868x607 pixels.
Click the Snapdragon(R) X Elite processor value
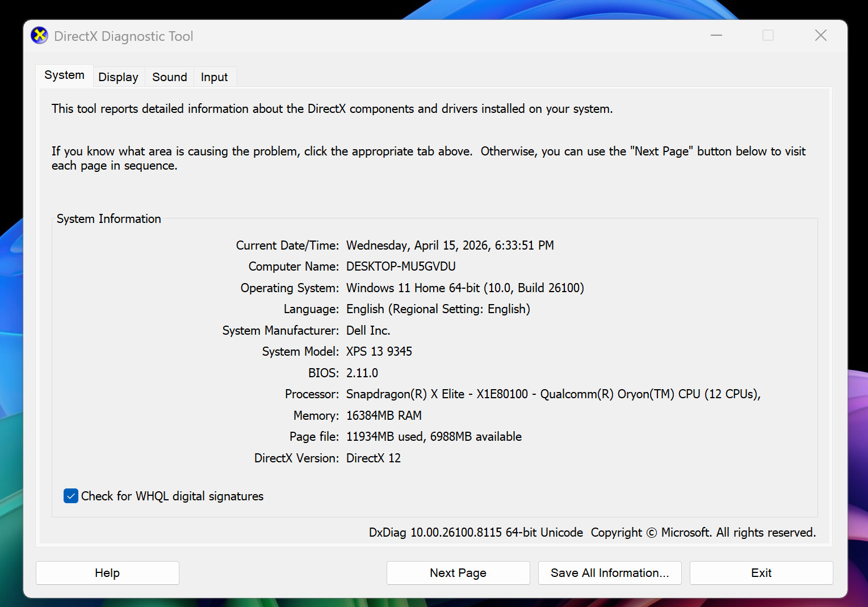[x=553, y=394]
